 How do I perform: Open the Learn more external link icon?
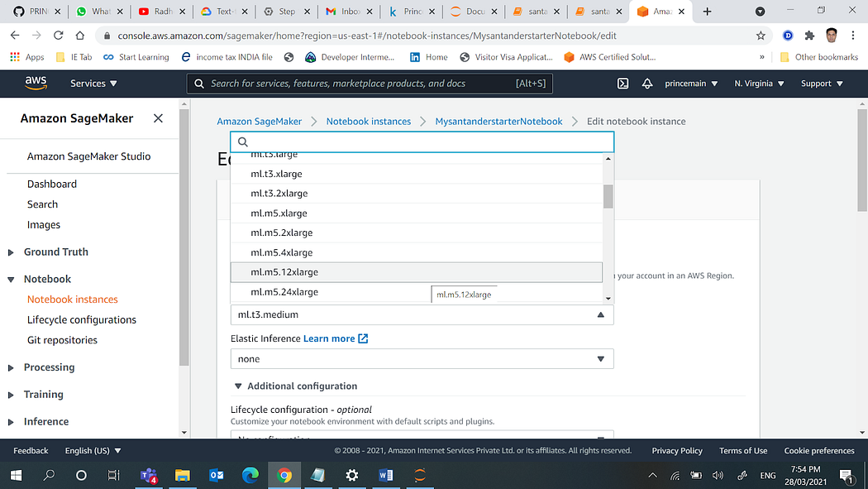pos(363,338)
